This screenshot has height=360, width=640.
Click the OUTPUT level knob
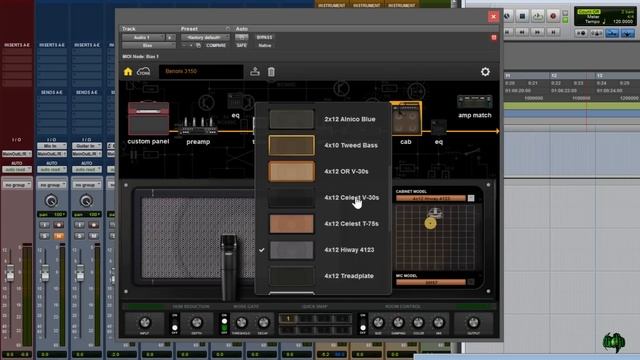click(x=473, y=322)
